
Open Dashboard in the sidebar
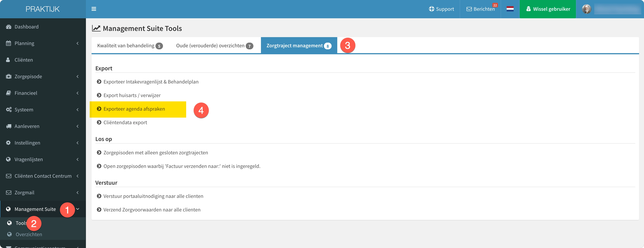tap(43, 27)
